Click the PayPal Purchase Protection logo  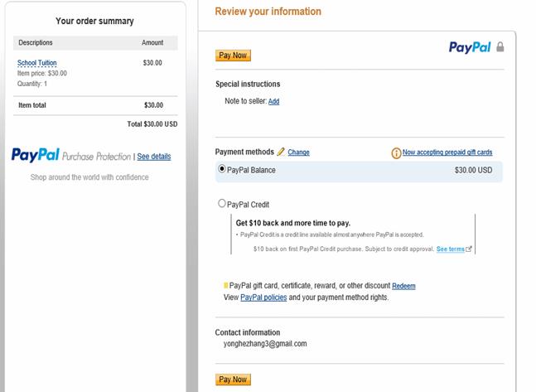click(71, 155)
